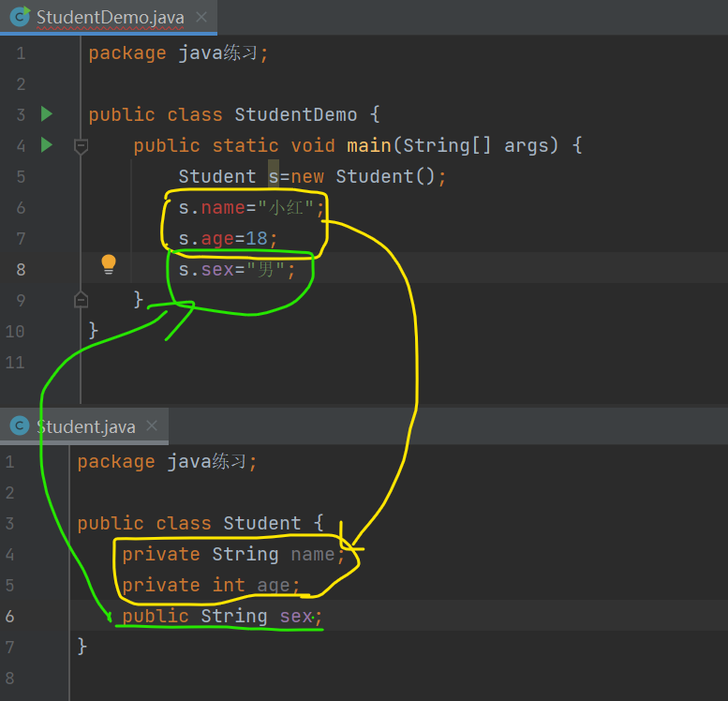
Task: Click 'private int age;' declaration
Action: point(211,586)
